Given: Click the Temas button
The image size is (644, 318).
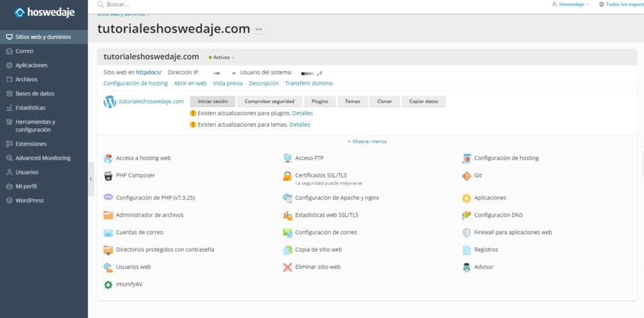Looking at the screenshot, I should coord(352,101).
